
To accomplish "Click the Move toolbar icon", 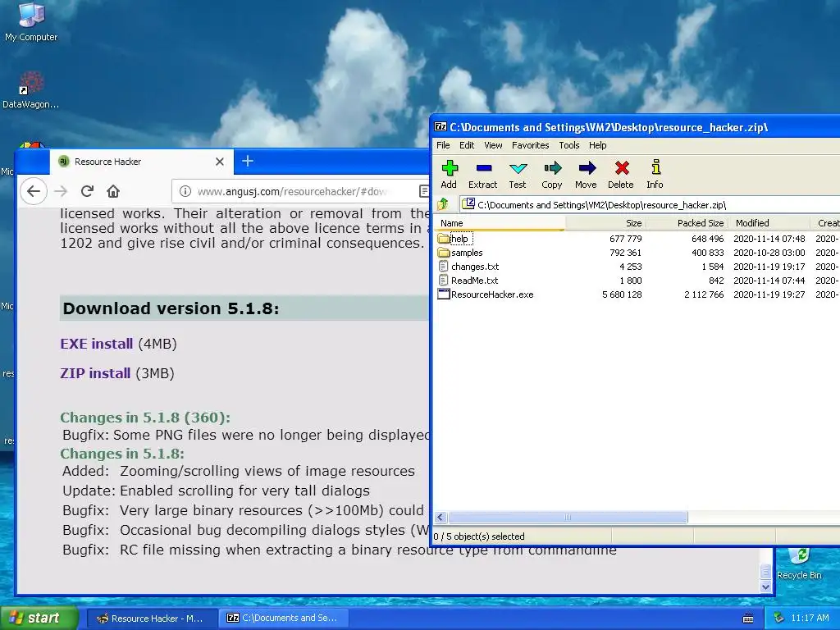I will pyautogui.click(x=586, y=174).
